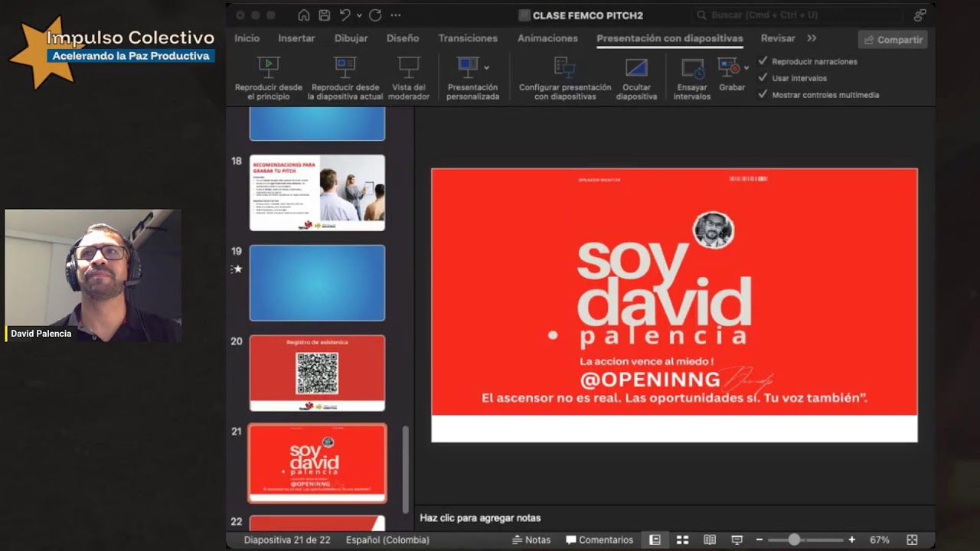Select slide 20 QR code thumbnail
Image resolution: width=980 pixels, height=551 pixels.
tap(317, 373)
